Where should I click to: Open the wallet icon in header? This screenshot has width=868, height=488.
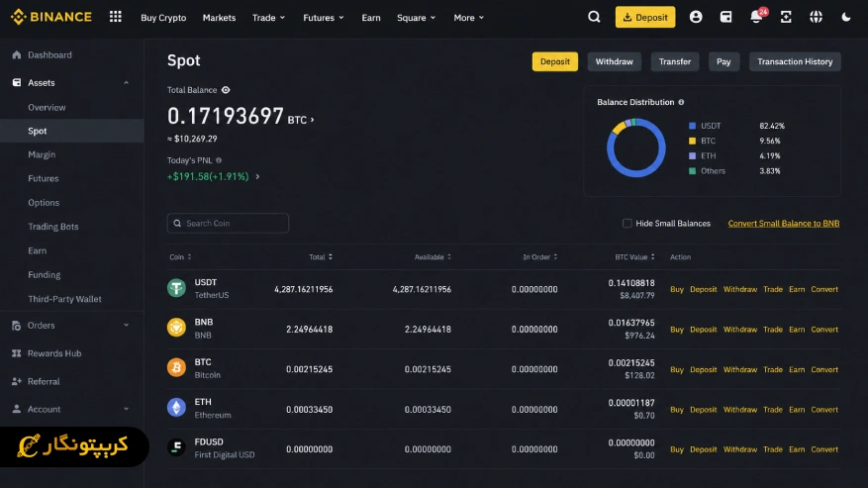pos(725,17)
